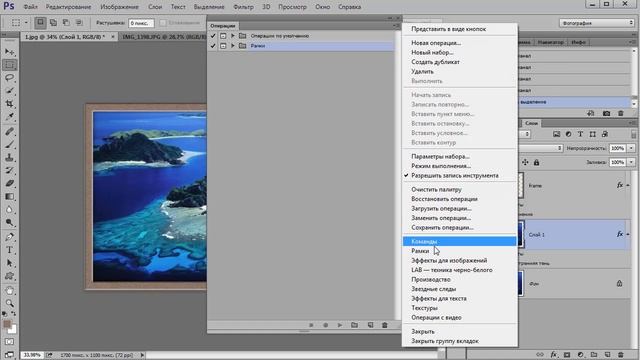Toggle checkmark for 'Рамки' action set
Image resolution: width=640 pixels, height=360 pixels.
[x=213, y=46]
